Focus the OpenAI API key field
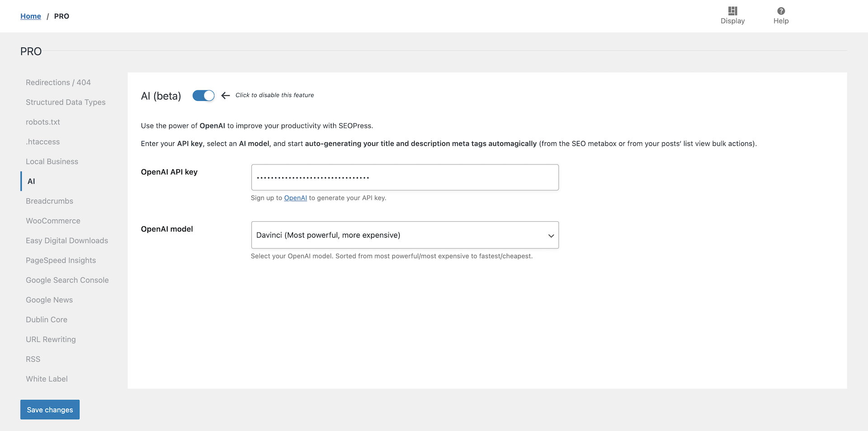Viewport: 868px width, 431px height. [405, 177]
